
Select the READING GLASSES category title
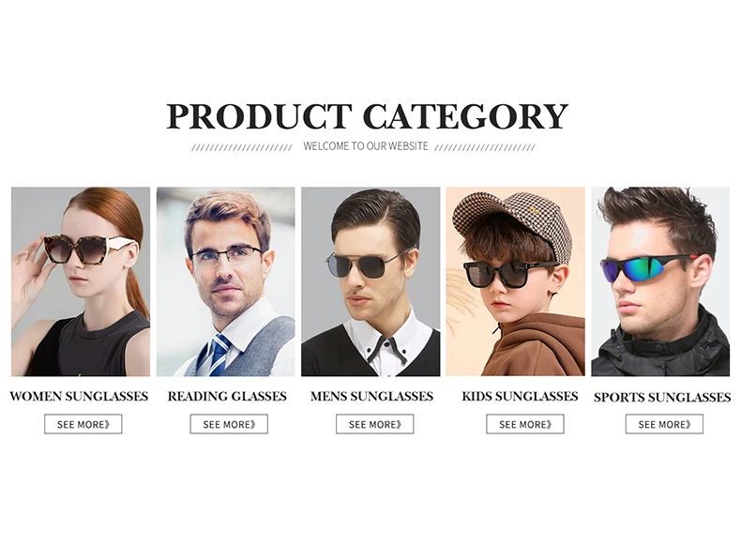point(227,396)
